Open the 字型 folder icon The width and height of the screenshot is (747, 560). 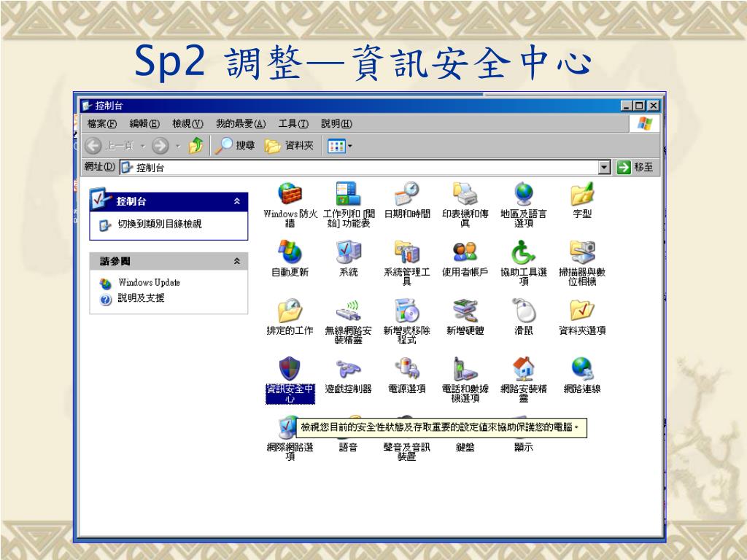pos(582,194)
